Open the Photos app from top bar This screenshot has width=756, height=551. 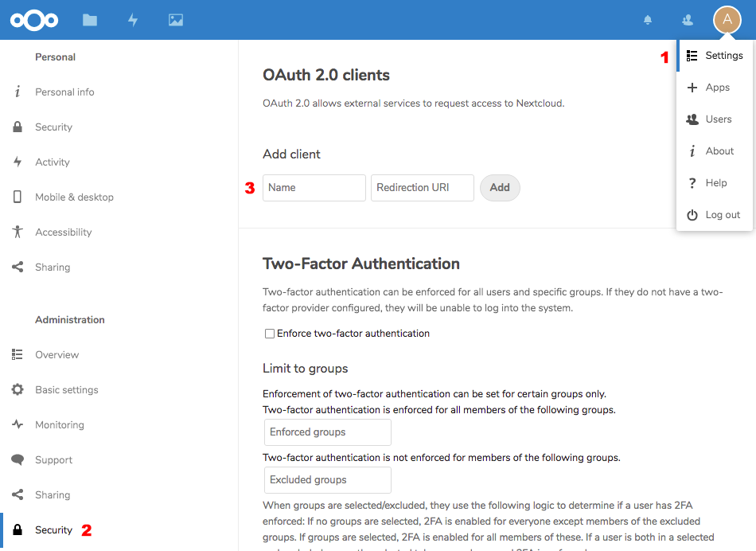point(175,20)
